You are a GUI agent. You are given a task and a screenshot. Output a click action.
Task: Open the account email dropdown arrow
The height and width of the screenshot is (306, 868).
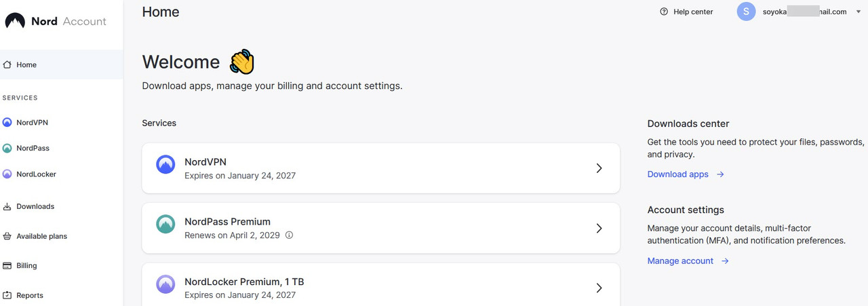pos(859,12)
